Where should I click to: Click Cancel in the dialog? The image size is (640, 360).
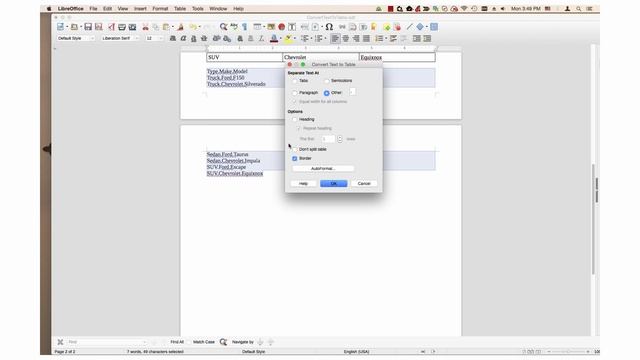pyautogui.click(x=364, y=184)
